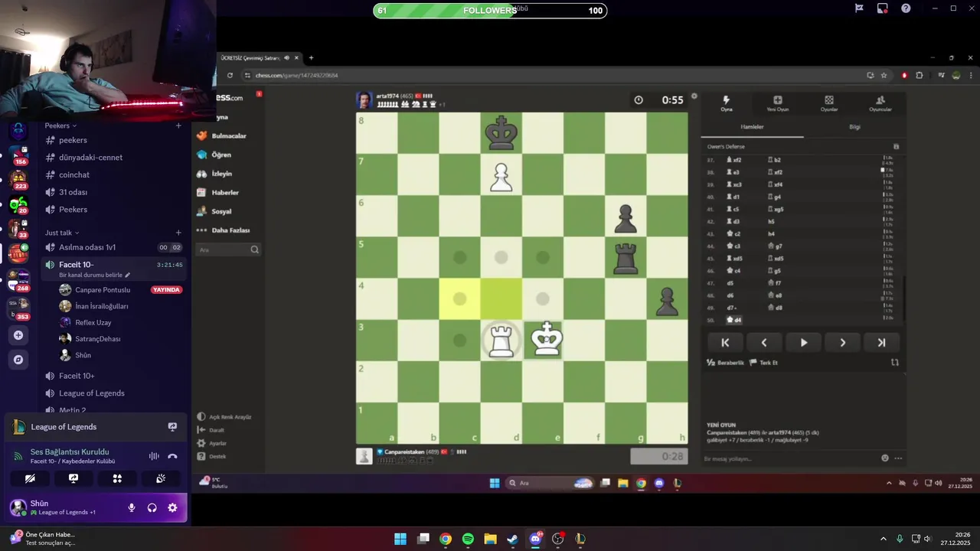Screen dimensions: 980x551
Task: Open Discord user settings gear
Action: pyautogui.click(x=172, y=507)
